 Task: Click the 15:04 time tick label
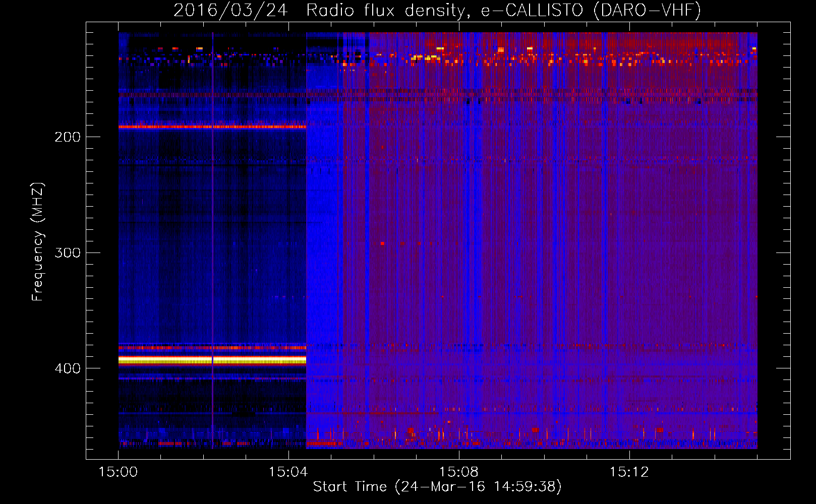288,472
